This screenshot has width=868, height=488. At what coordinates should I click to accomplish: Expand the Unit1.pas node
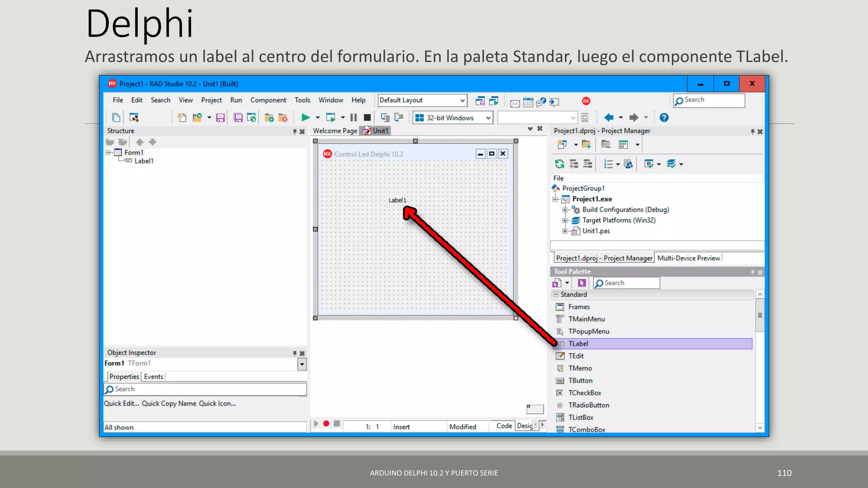tap(565, 231)
